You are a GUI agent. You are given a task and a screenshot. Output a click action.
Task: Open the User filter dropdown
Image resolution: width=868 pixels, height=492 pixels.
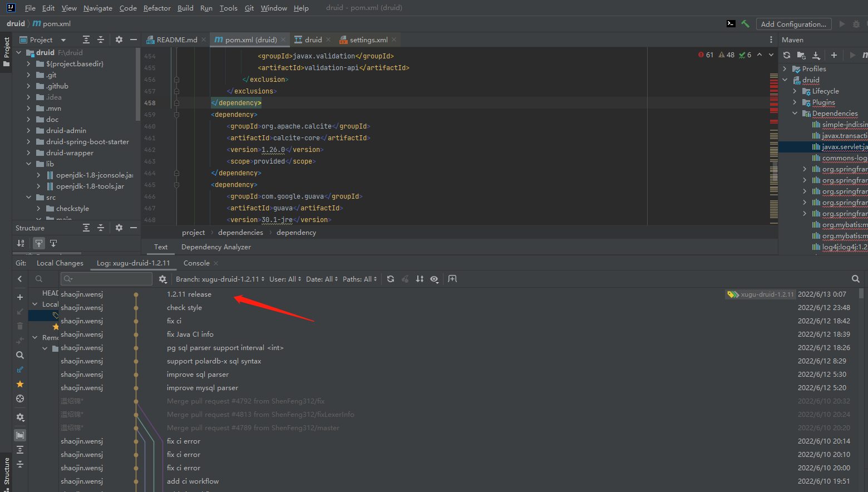click(x=284, y=279)
